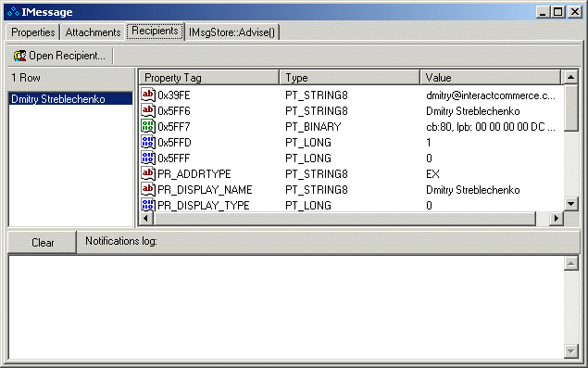Open the IMsgStore::Advise() tab
The height and width of the screenshot is (368, 588).
point(232,32)
